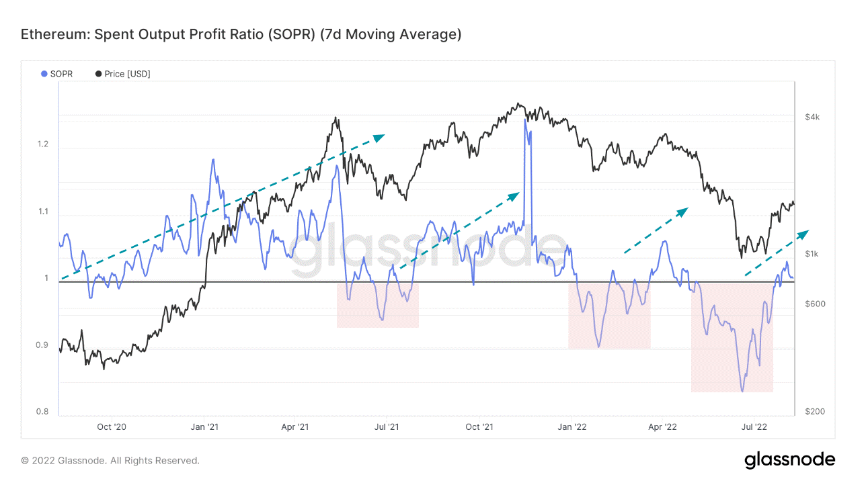
Task: Click the teal arrowhead beside the Nov '21 SOPR spike
Action: [514, 195]
